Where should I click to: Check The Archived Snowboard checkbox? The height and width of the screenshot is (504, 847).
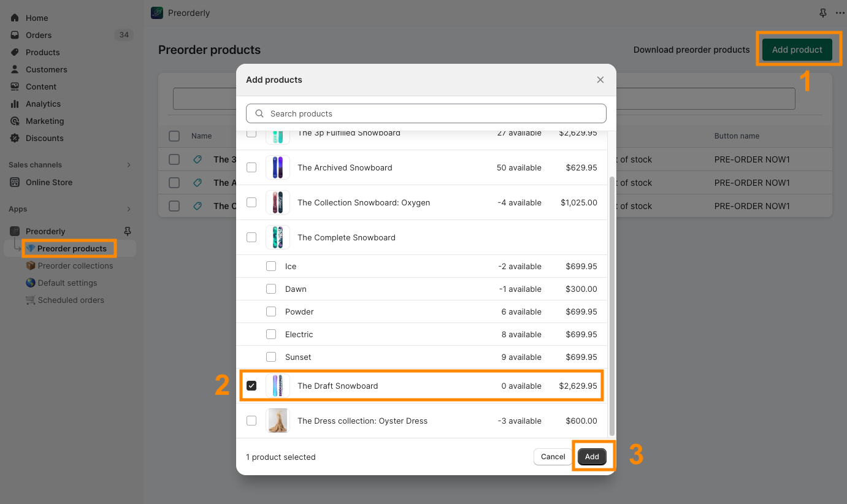251,168
